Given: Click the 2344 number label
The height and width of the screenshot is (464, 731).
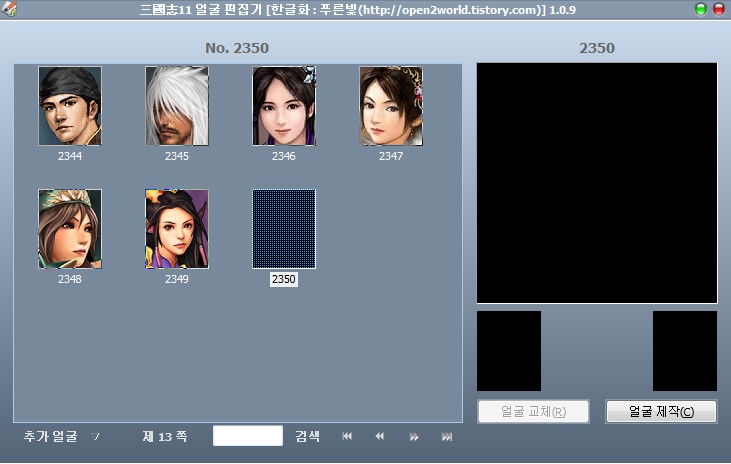Looking at the screenshot, I should click(x=70, y=156).
